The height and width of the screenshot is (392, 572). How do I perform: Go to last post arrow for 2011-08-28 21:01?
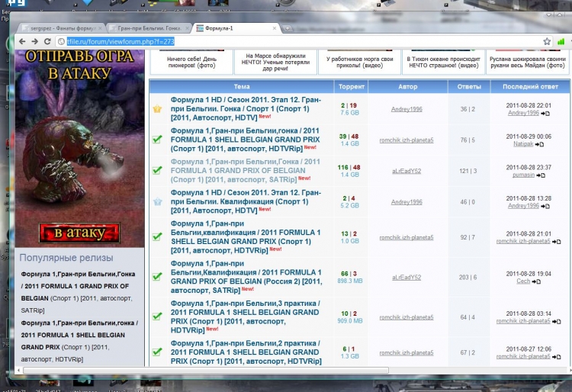pos(556,242)
